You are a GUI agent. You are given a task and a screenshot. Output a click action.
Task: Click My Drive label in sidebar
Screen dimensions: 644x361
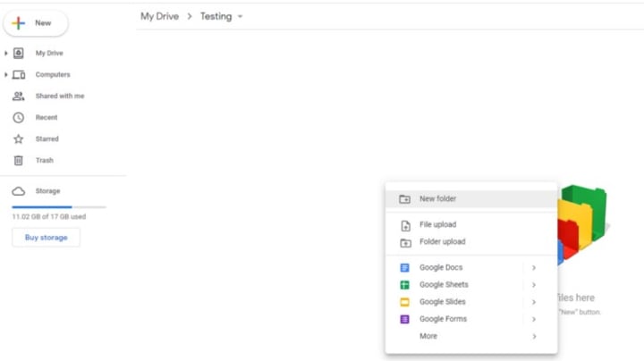click(x=49, y=53)
